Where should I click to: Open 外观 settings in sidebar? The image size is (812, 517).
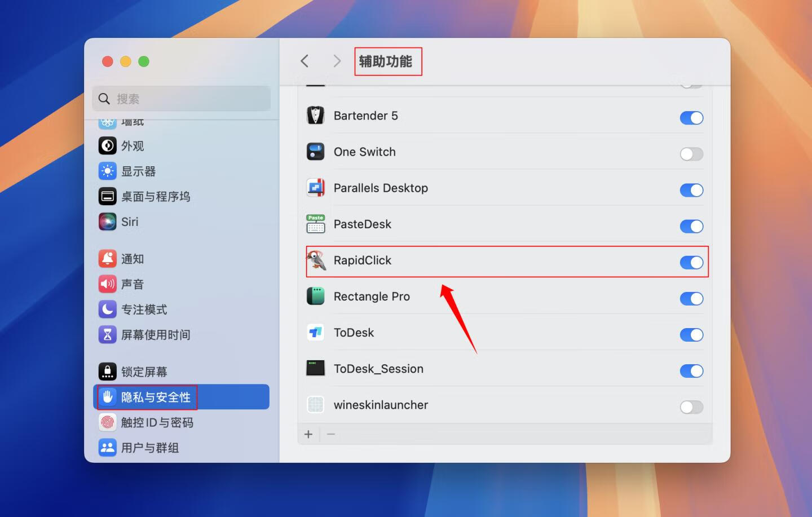[181, 145]
